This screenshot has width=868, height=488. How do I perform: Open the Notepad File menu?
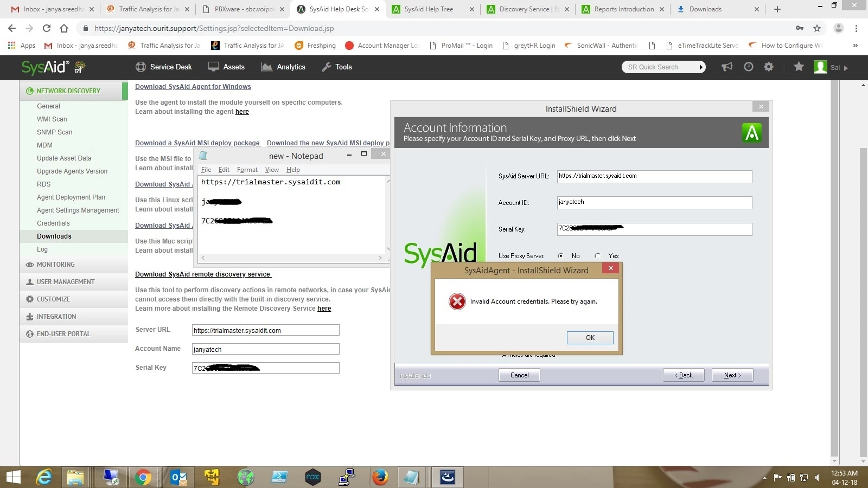pyautogui.click(x=206, y=170)
